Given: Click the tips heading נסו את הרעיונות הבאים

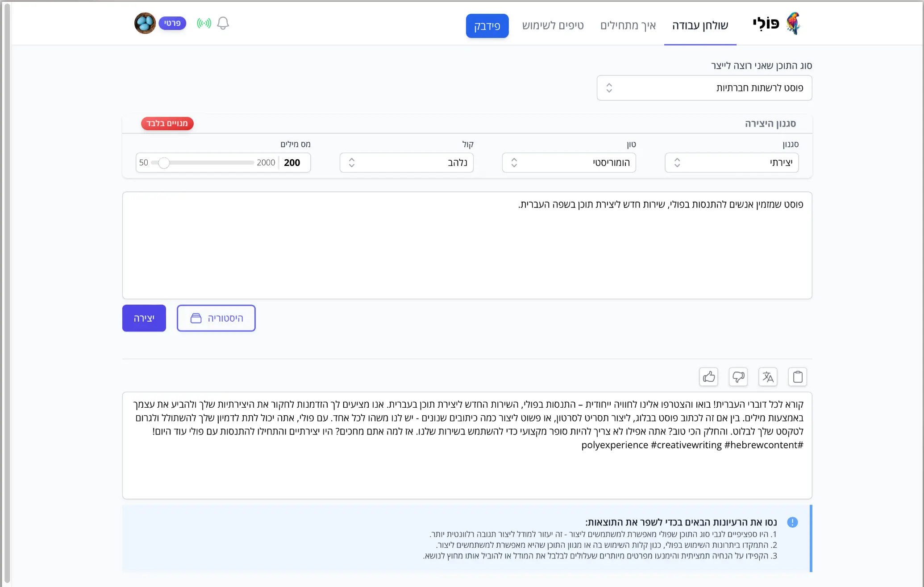Looking at the screenshot, I should [681, 522].
